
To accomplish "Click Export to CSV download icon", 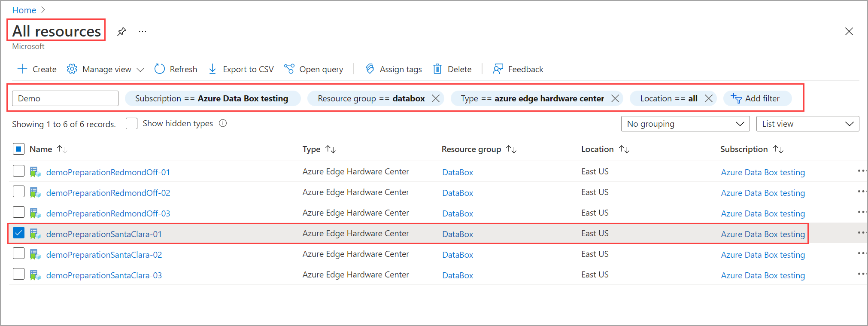I will [x=212, y=69].
